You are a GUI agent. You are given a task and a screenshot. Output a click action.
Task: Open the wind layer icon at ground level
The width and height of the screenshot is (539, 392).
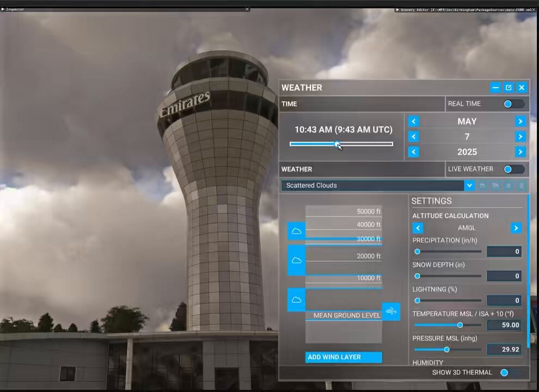point(391,311)
